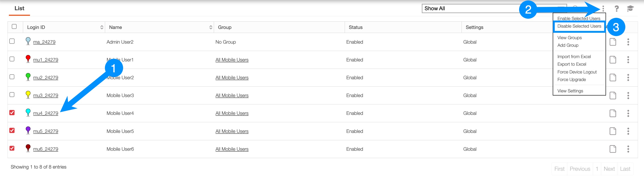Open the top toolbar three-dot menu
The height and width of the screenshot is (179, 644).
[603, 9]
